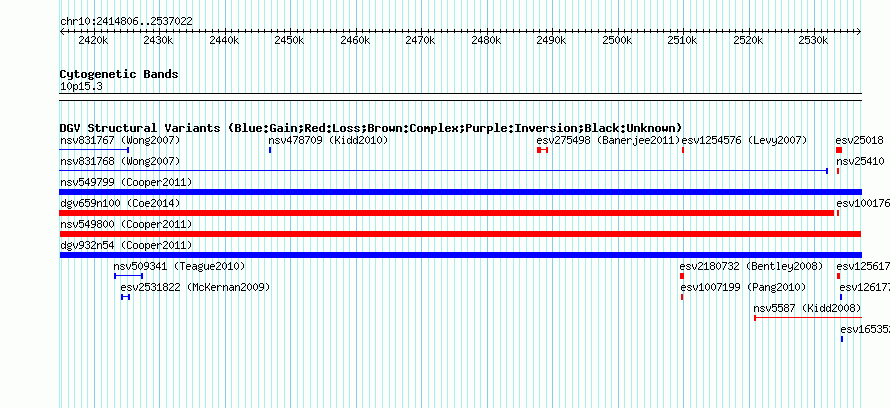Open variant nsv831768 (Wong2007) label
Viewport: 890px width, 408px height.
[x=120, y=161]
